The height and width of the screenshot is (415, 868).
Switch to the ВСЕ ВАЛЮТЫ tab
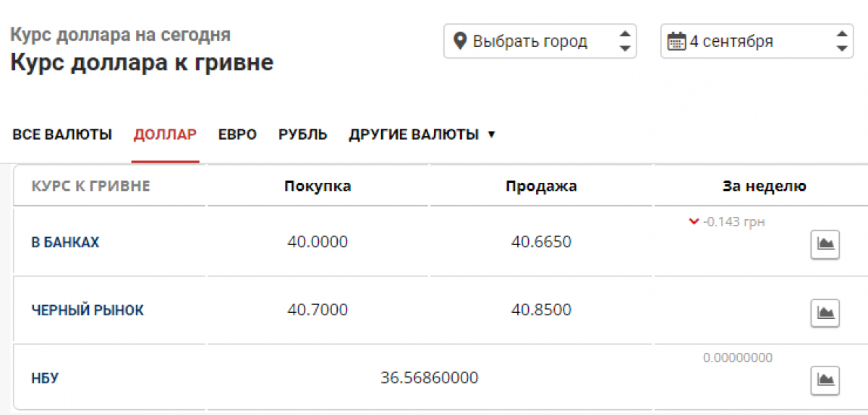[62, 134]
